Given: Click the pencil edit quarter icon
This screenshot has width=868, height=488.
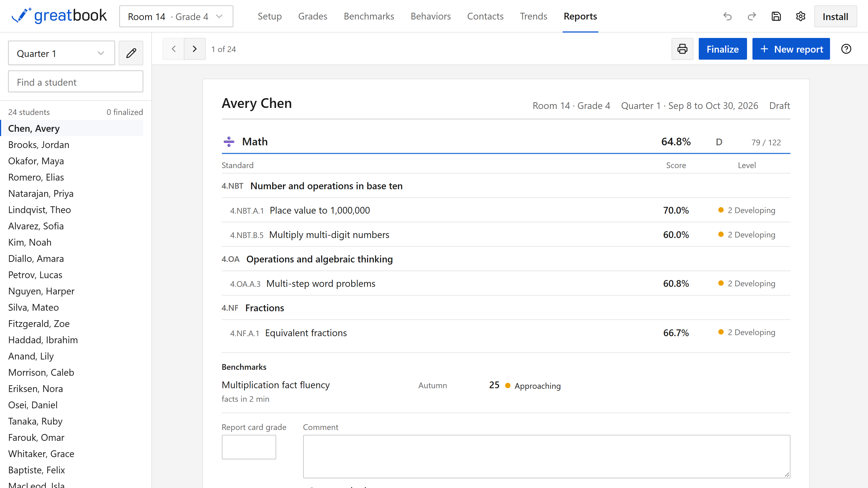Looking at the screenshot, I should point(131,53).
